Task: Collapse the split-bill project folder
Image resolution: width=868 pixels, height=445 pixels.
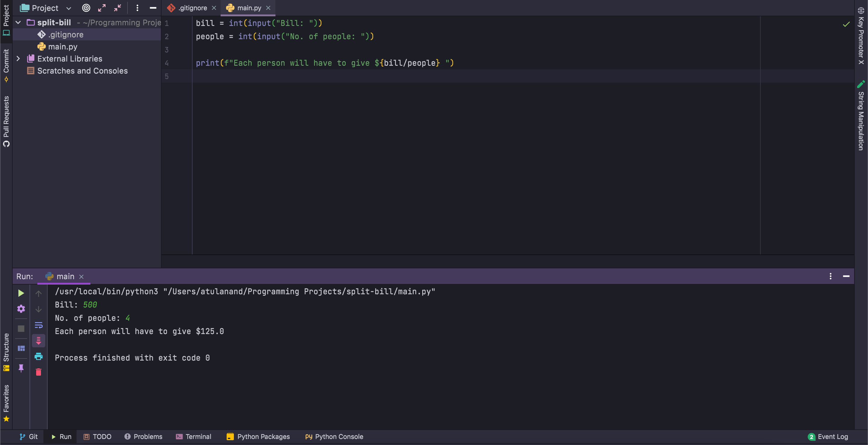Action: [18, 23]
